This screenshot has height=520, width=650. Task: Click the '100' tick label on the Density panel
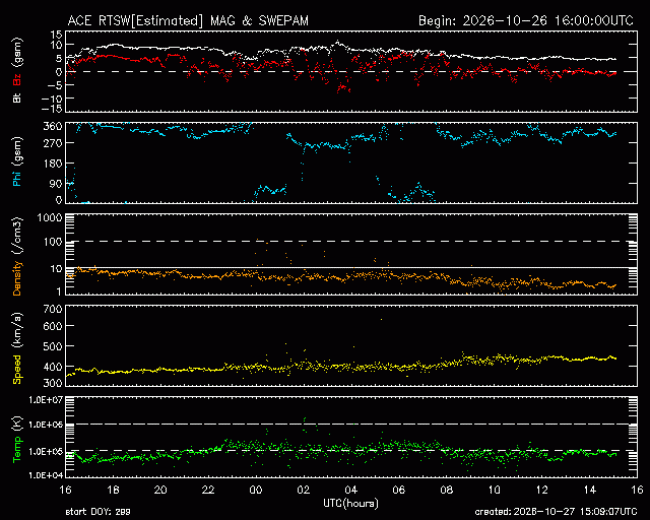coord(53,242)
